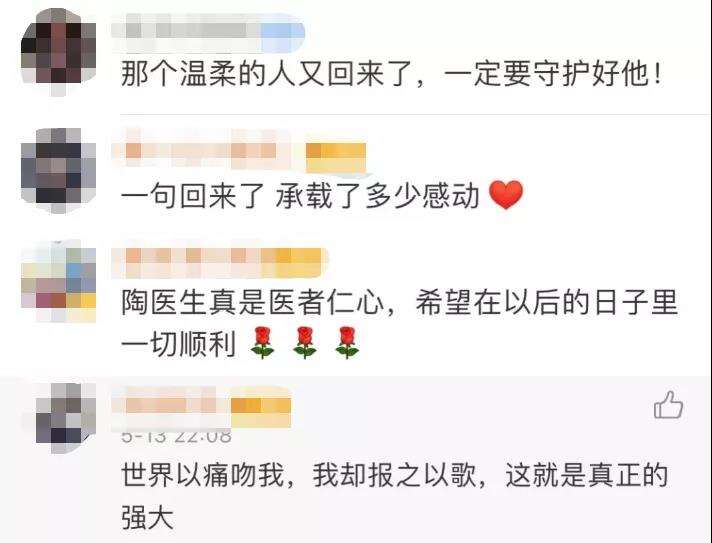Tap the second commenter's blurred username

click(x=239, y=151)
